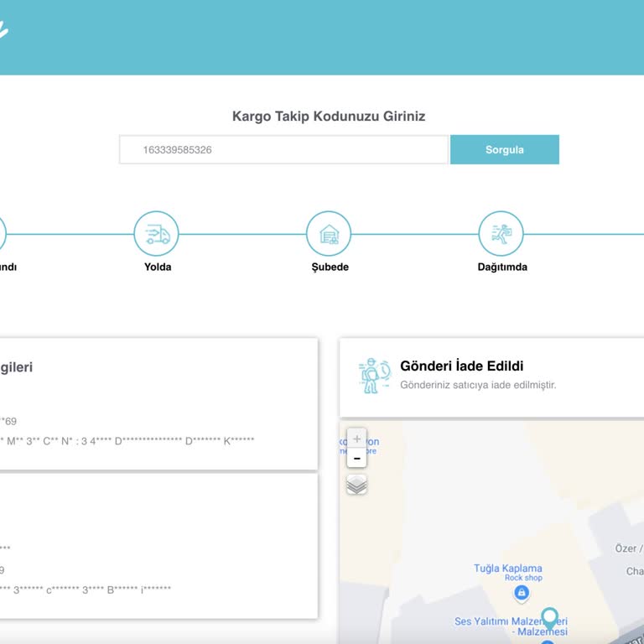
Task: Open the map layers selector
Action: click(x=356, y=485)
